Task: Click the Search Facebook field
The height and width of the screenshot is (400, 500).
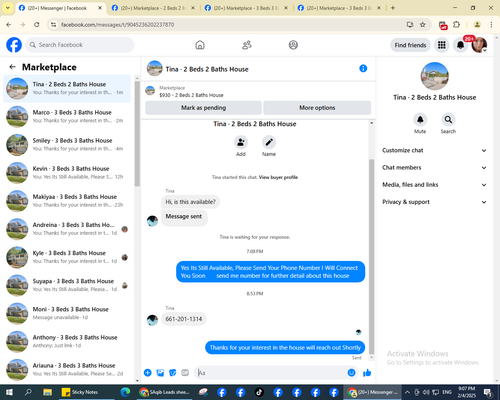Action: pyautogui.click(x=80, y=45)
